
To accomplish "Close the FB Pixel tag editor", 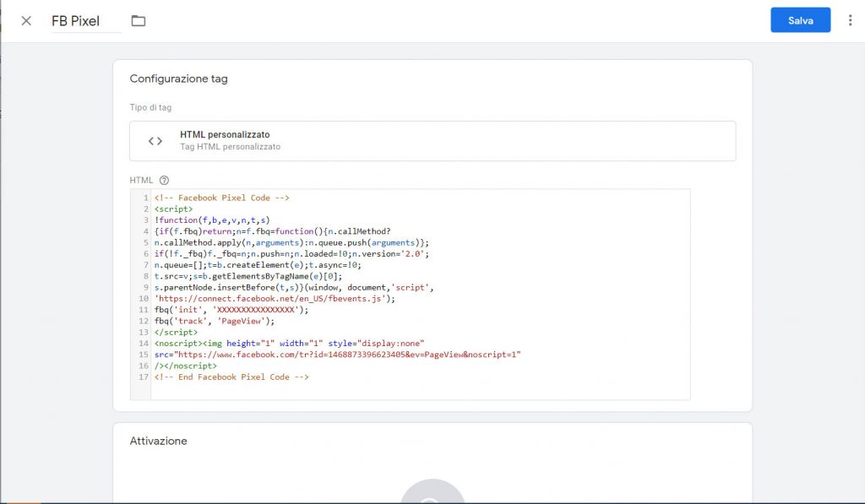I will click(x=26, y=21).
